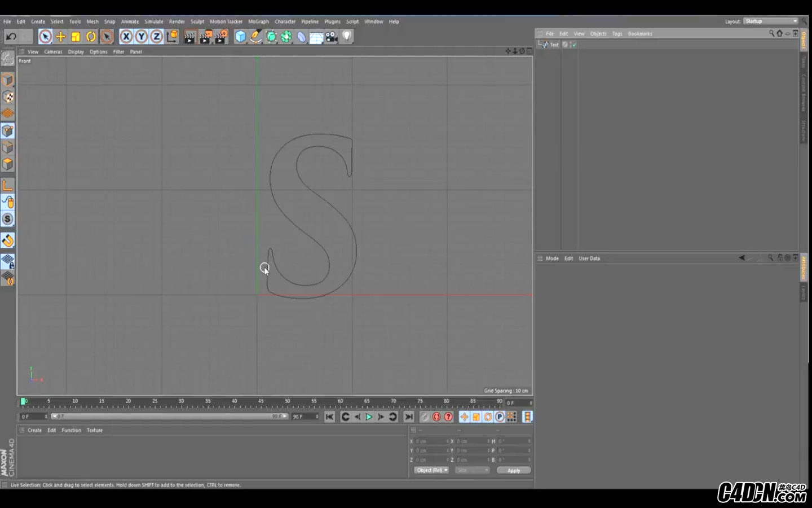The width and height of the screenshot is (812, 508).
Task: Open the generators (Subdivision Surface) icon
Action: tap(271, 37)
